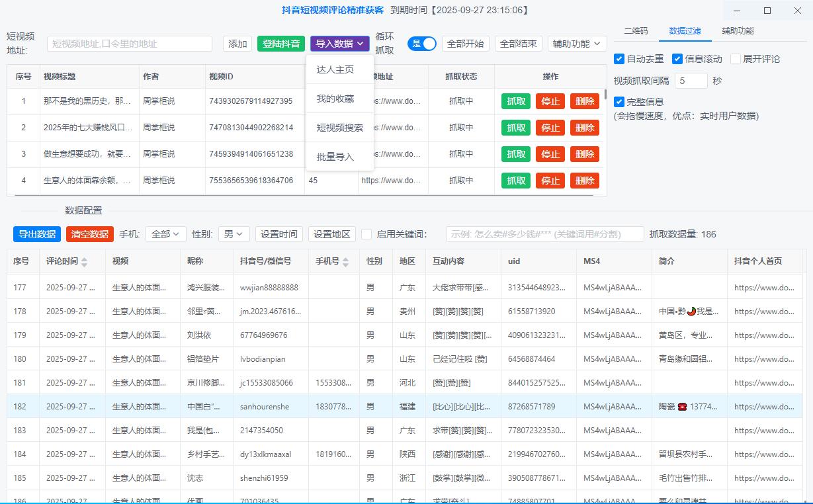Collapse the 导入数据 dropdown button
Screen dimensions: 813x504
[x=340, y=44]
